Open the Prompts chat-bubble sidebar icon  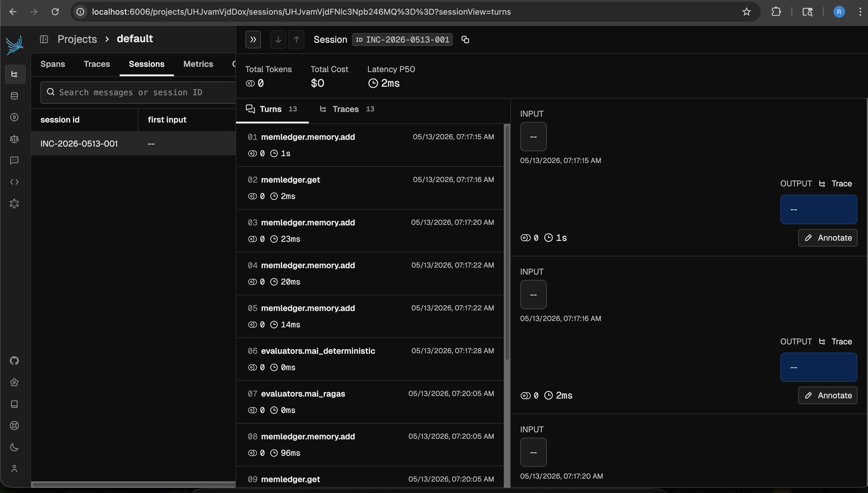15,161
